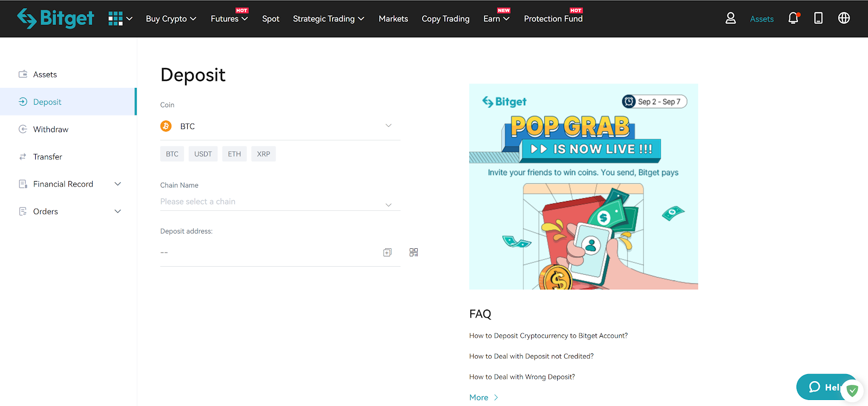Expand Financial Record chevron in sidebar
This screenshot has height=406, width=868.
[118, 184]
